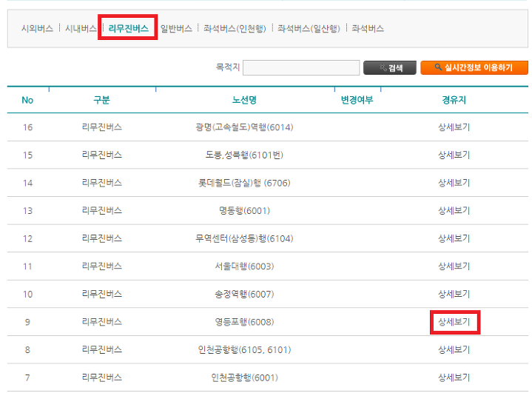Select the last 좌석버스 tab
The width and height of the screenshot is (532, 393).
tap(368, 29)
